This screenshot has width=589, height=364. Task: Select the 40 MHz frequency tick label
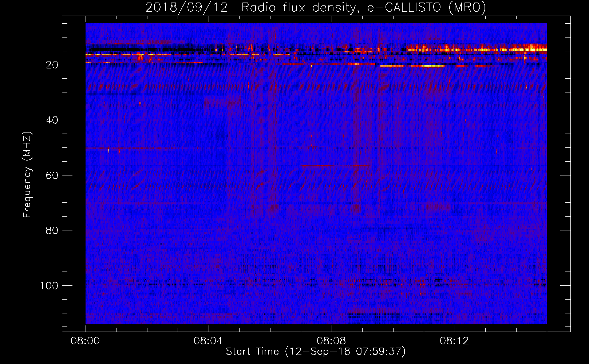(x=52, y=120)
